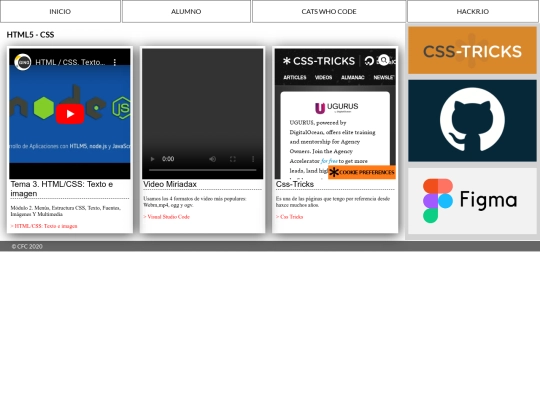The width and height of the screenshot is (540, 405).
Task: Click the Miriadax video time display 0:00
Action: pos(168,159)
